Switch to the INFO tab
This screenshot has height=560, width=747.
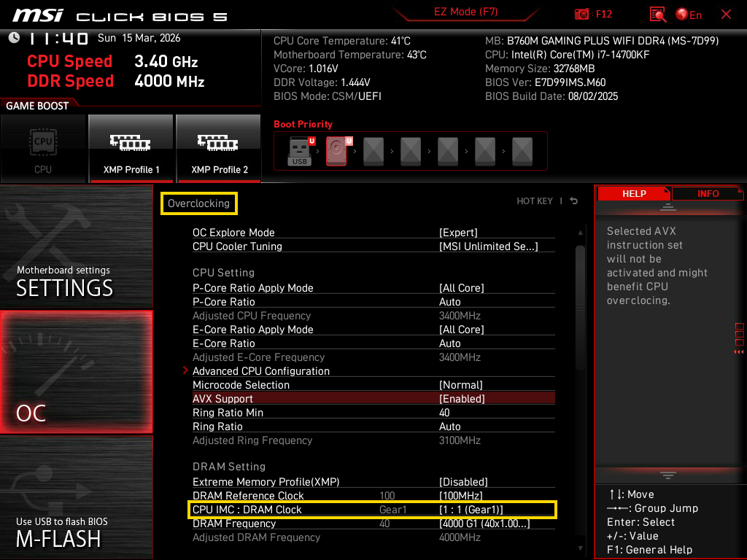pyautogui.click(x=708, y=194)
